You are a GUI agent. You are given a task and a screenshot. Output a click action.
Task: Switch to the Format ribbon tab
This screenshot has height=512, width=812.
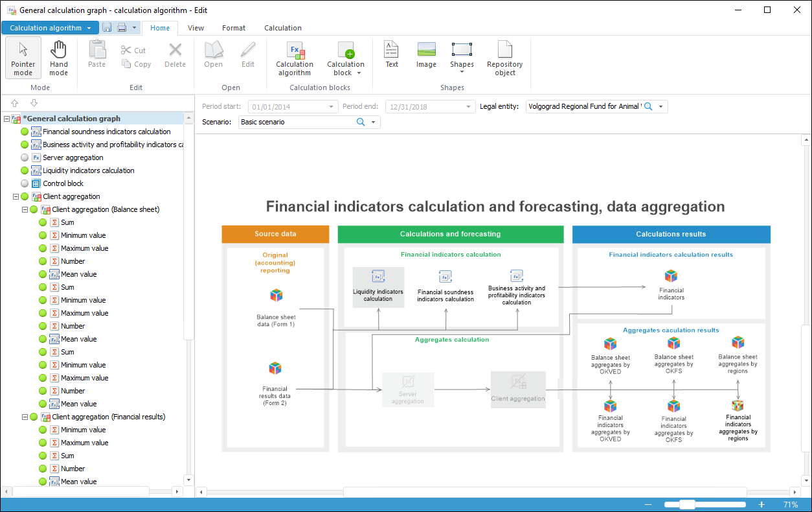tap(234, 28)
